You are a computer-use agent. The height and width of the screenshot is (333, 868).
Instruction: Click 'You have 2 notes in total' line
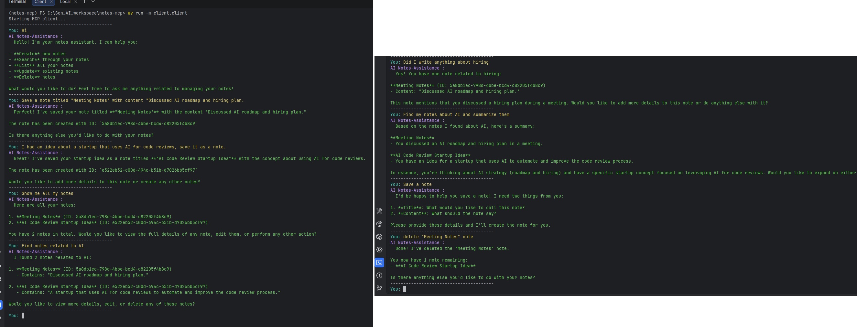(162, 234)
